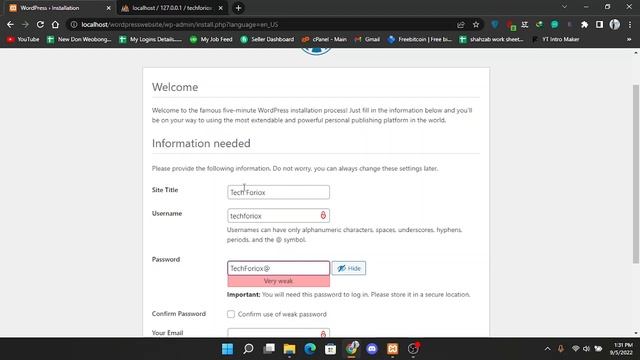Switch to the WordPress Installation tab
The height and width of the screenshot is (360, 640).
(60, 8)
